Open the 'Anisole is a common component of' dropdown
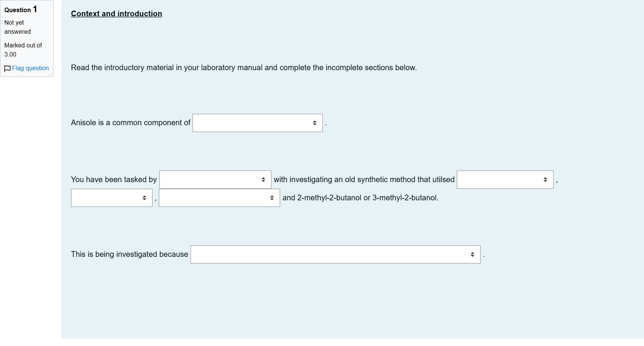 (257, 123)
